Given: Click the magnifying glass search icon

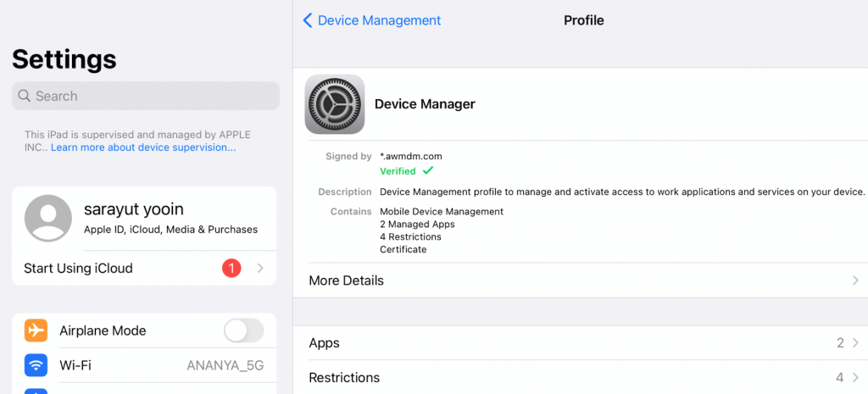Looking at the screenshot, I should [25, 97].
